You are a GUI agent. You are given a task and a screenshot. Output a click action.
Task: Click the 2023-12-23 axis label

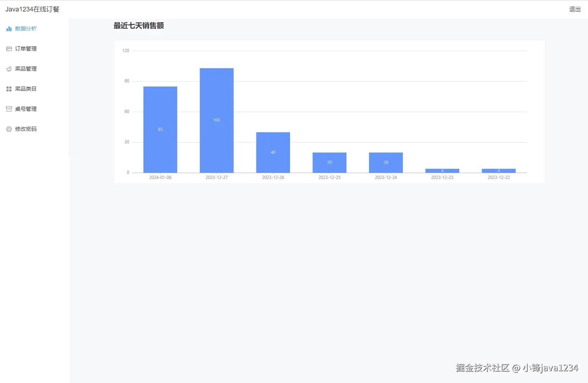click(x=442, y=178)
